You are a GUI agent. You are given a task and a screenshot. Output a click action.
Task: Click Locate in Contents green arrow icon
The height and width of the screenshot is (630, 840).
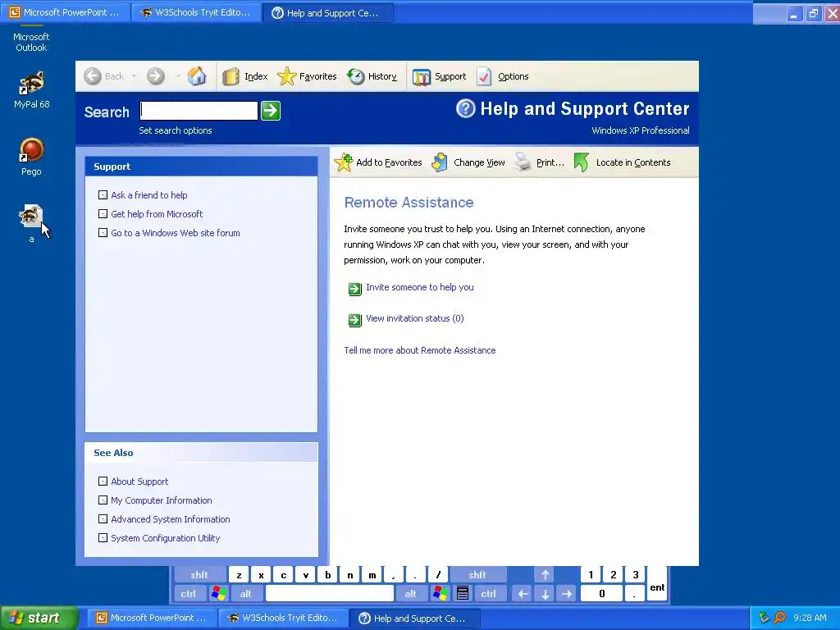coord(582,162)
